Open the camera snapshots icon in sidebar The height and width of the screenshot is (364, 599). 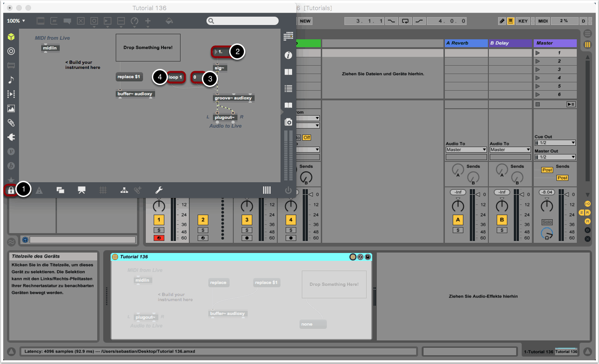pos(288,122)
